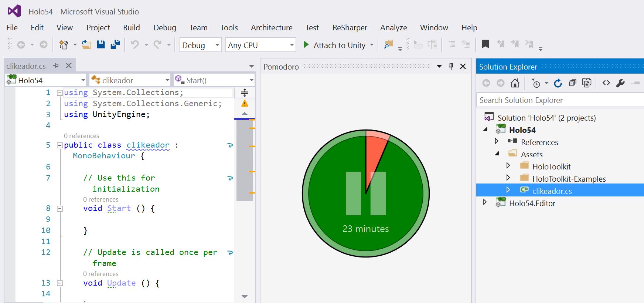Click the Save icon in the toolbar

100,45
